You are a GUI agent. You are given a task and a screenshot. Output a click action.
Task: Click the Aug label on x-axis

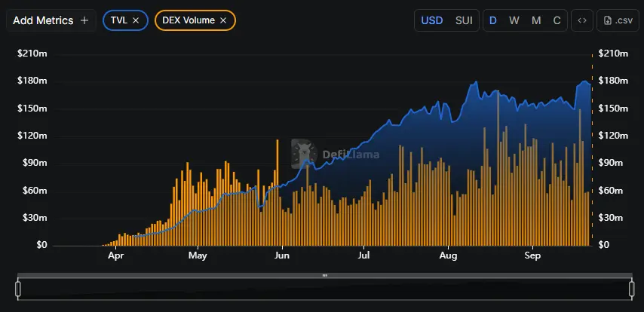[x=448, y=255]
